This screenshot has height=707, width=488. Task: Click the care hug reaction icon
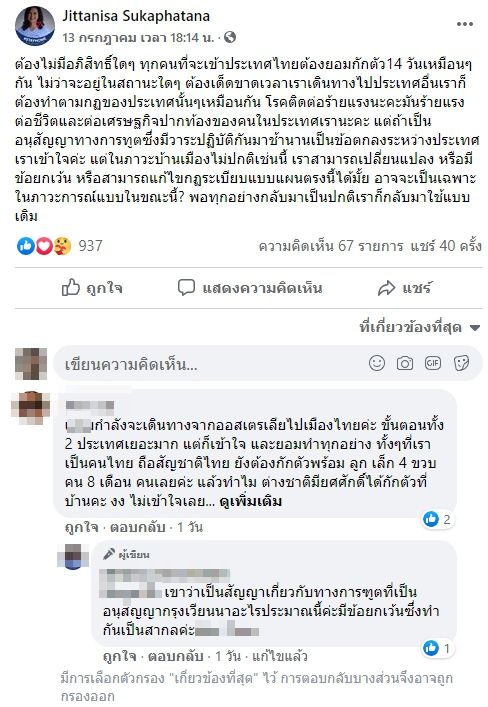62,246
